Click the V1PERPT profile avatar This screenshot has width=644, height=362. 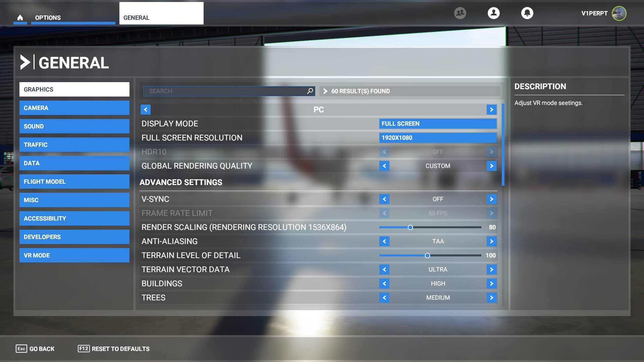pos(619,13)
